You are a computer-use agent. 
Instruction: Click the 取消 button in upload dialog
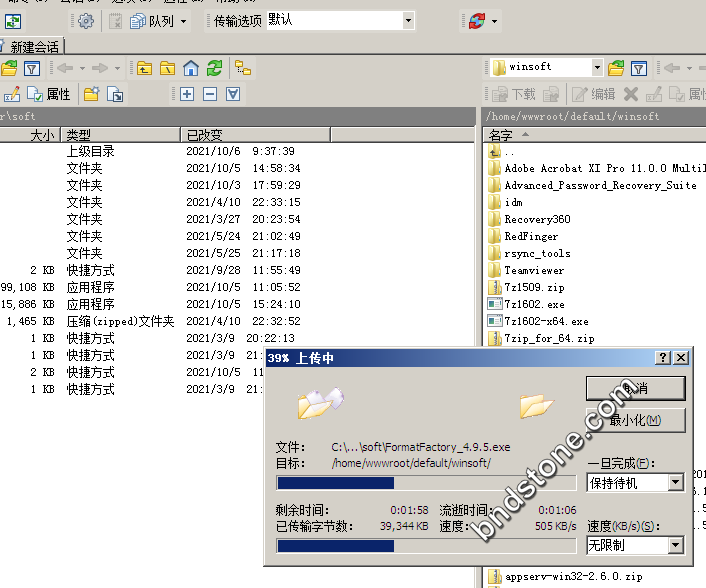(635, 388)
